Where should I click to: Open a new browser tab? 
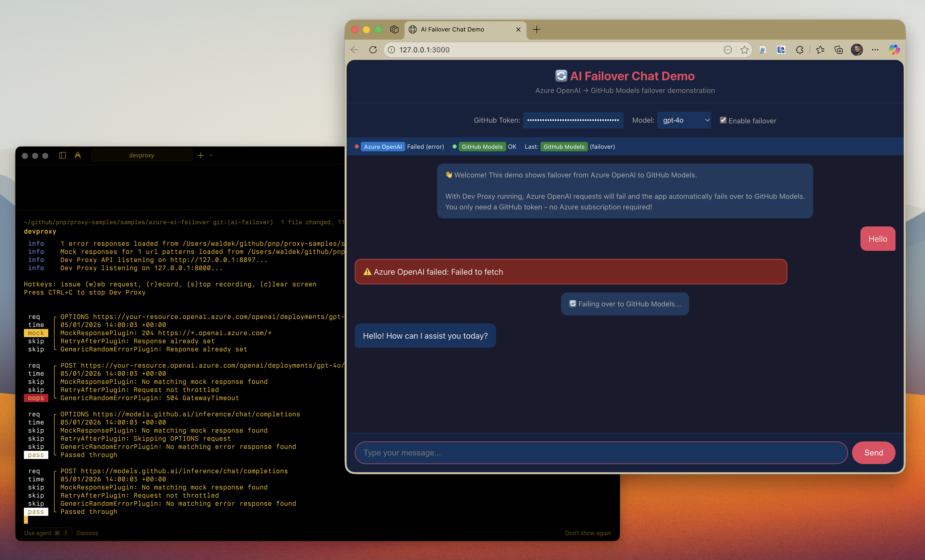click(x=536, y=29)
